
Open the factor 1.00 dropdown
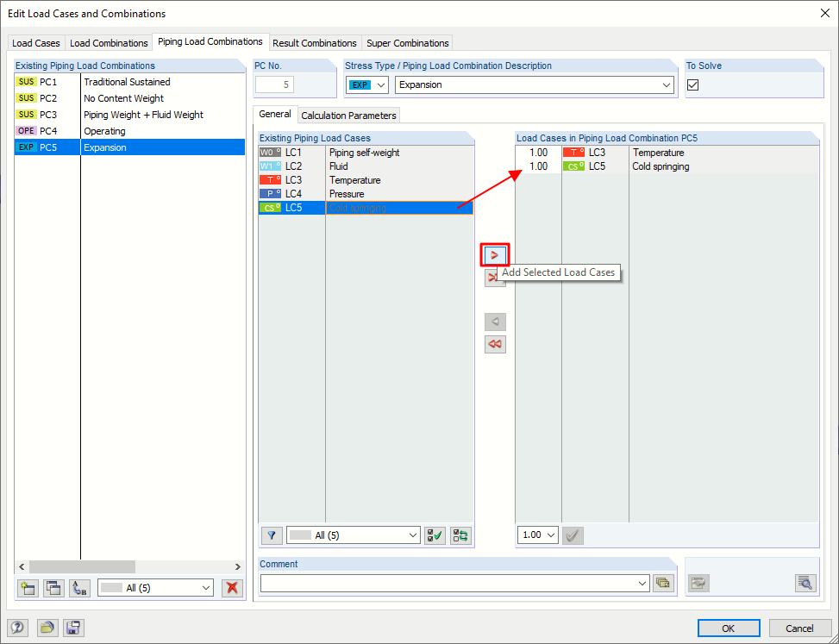click(537, 535)
